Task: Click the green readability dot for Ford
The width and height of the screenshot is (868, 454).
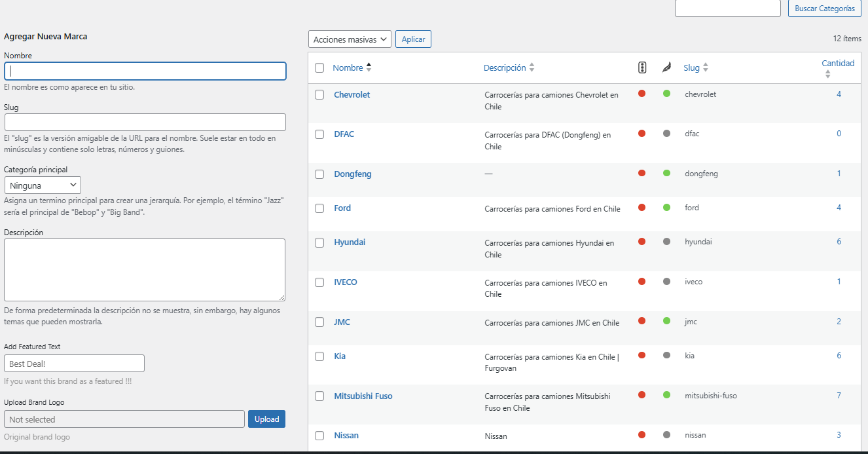Action: coord(666,207)
